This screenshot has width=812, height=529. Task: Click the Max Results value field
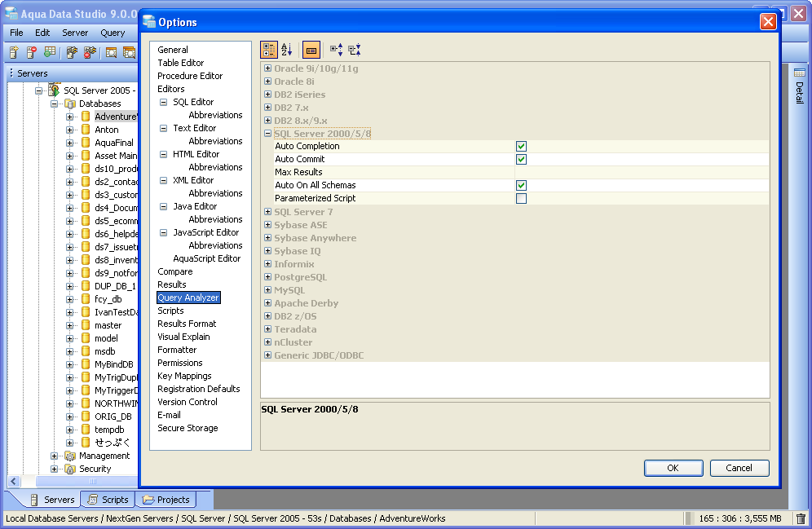click(642, 172)
